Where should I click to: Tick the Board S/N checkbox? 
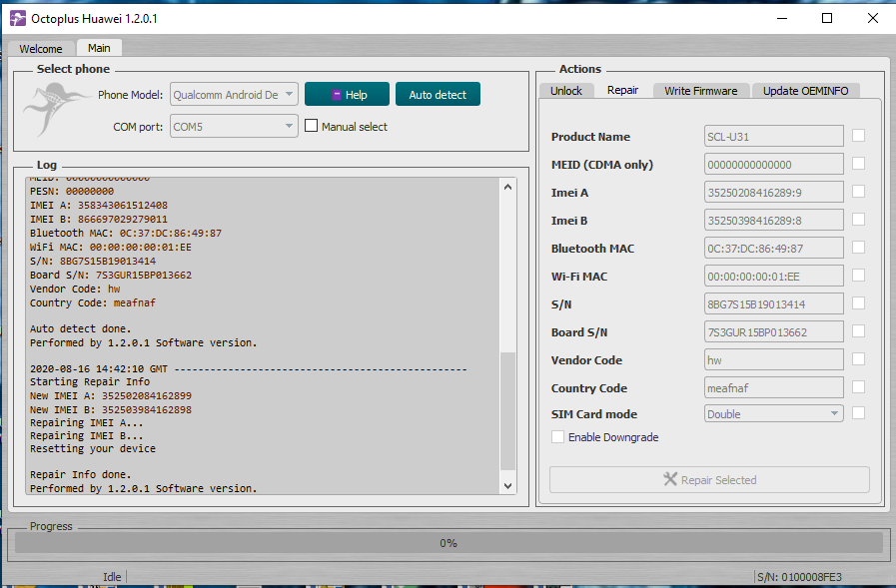pyautogui.click(x=858, y=331)
